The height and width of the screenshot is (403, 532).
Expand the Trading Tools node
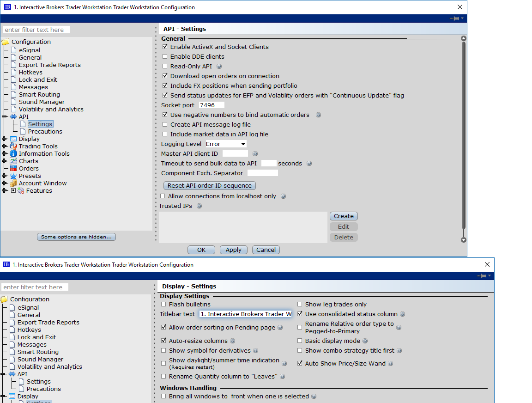(5, 147)
